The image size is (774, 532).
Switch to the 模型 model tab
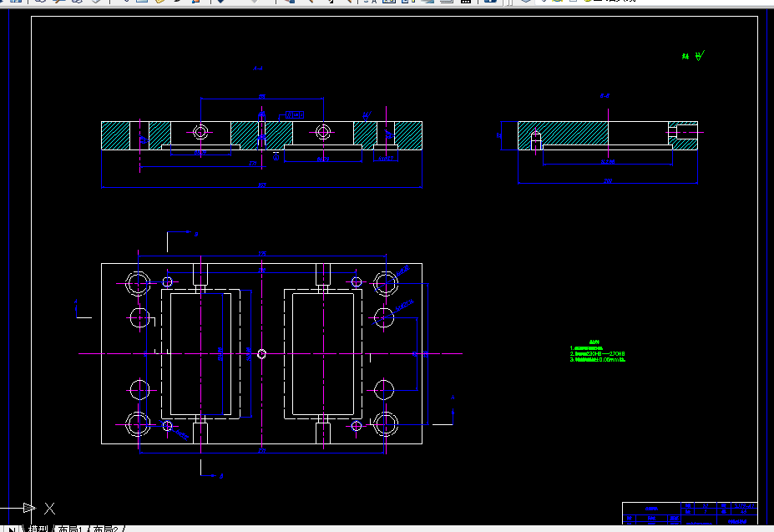click(x=38, y=529)
